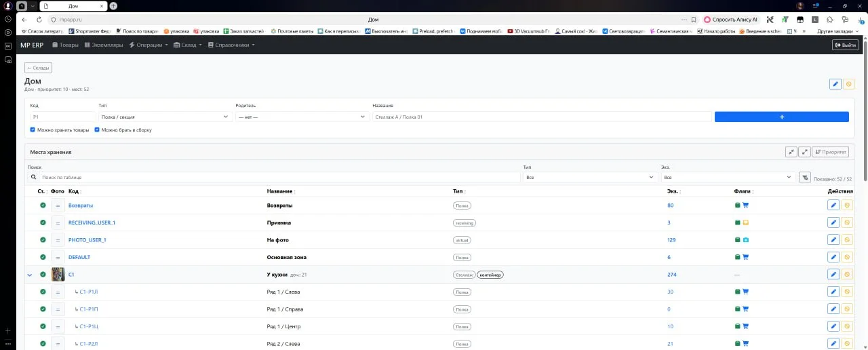The height and width of the screenshot is (350, 868).
Task: Click the blue cart flag in DEFAULT row
Action: 745,257
